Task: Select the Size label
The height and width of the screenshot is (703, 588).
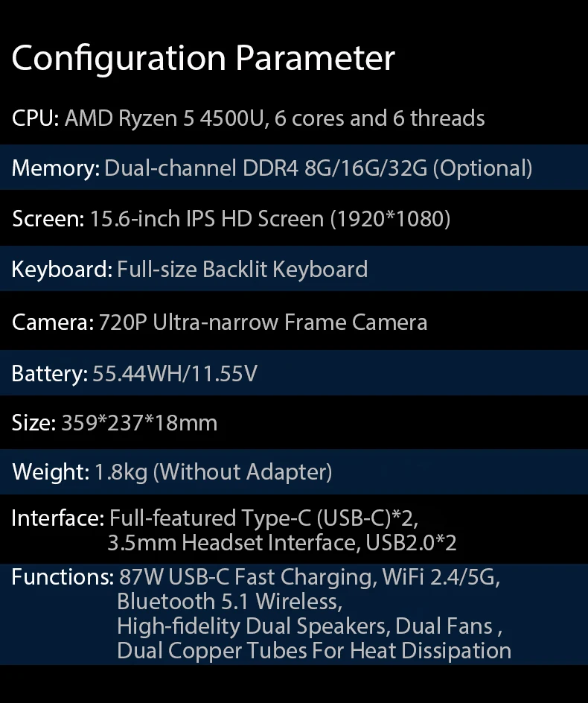Action: (33, 423)
